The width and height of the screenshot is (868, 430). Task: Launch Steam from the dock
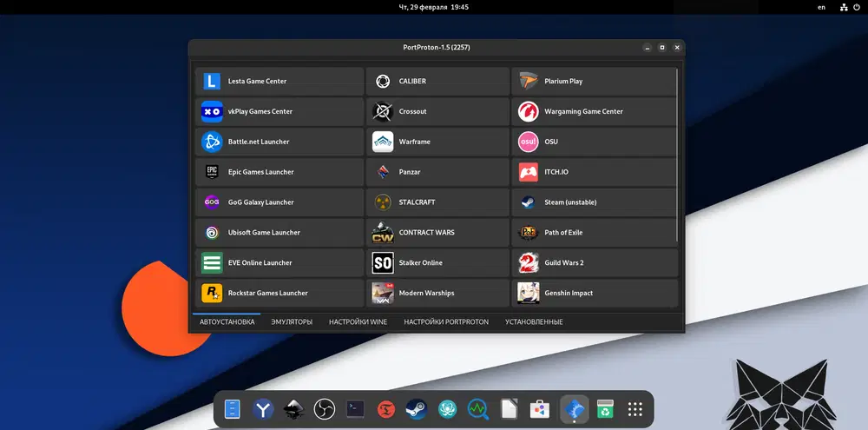[x=417, y=409]
